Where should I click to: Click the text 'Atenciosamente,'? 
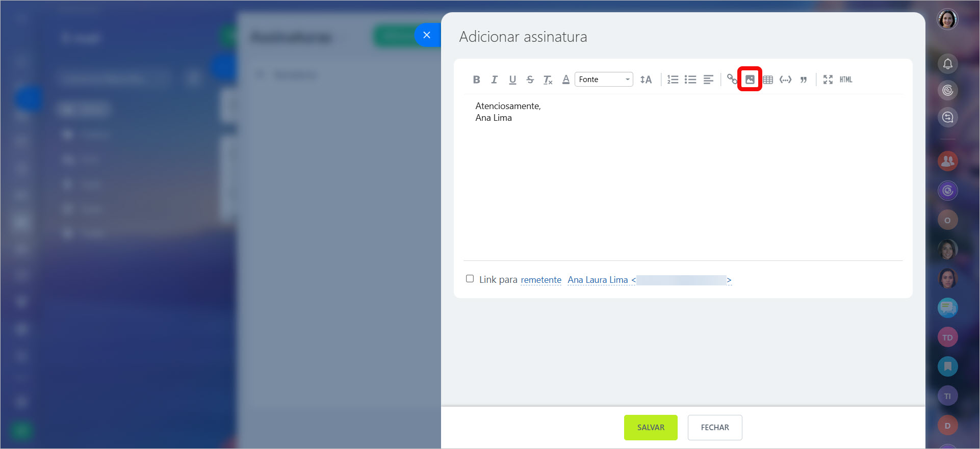508,106
